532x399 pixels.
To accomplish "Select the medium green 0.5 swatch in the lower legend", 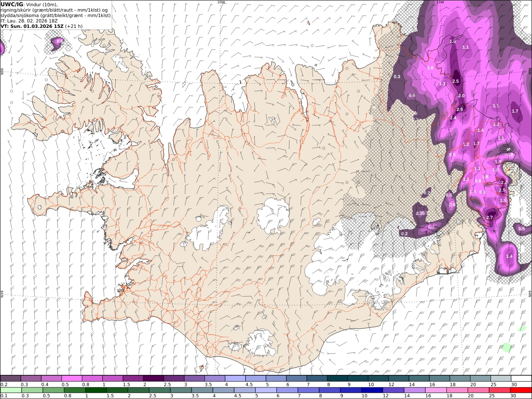I will pos(54,390).
